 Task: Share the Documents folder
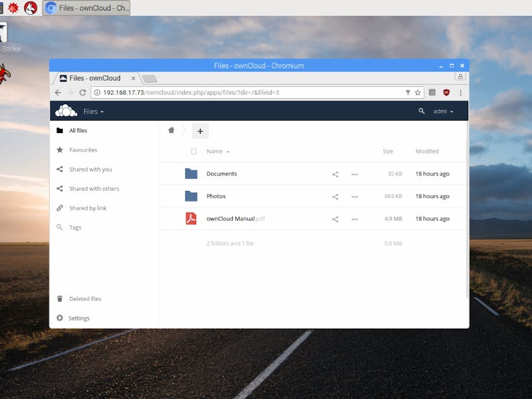point(335,174)
